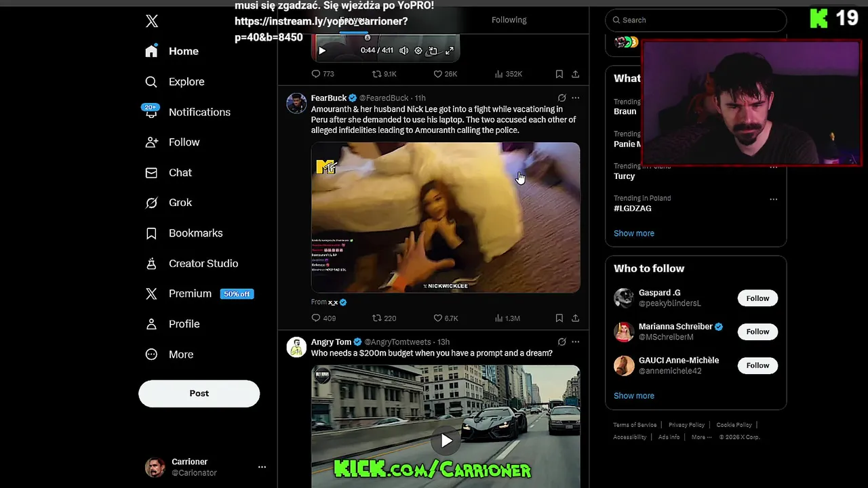Open the #LGDZAG trending topic
The image size is (868, 488).
[x=633, y=209]
